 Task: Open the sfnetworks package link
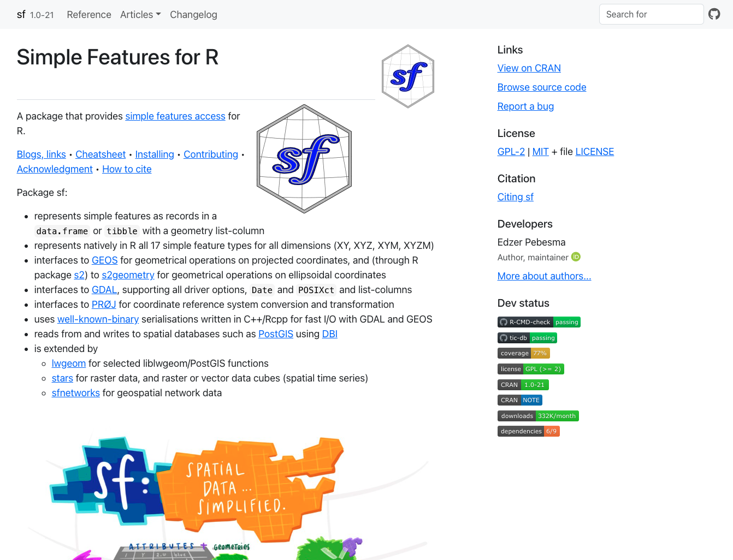(75, 393)
